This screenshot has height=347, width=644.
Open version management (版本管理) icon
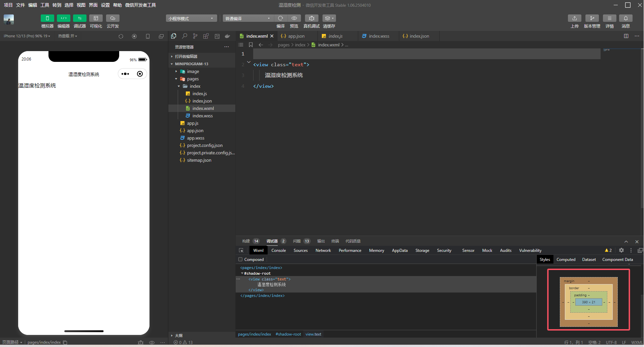tap(592, 18)
